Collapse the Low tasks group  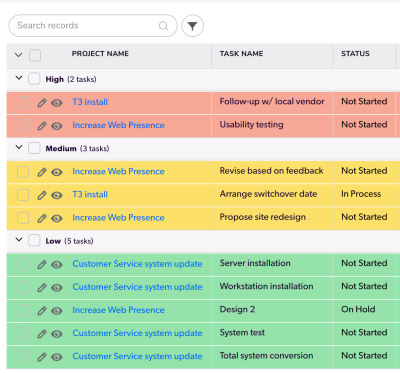[19, 240]
